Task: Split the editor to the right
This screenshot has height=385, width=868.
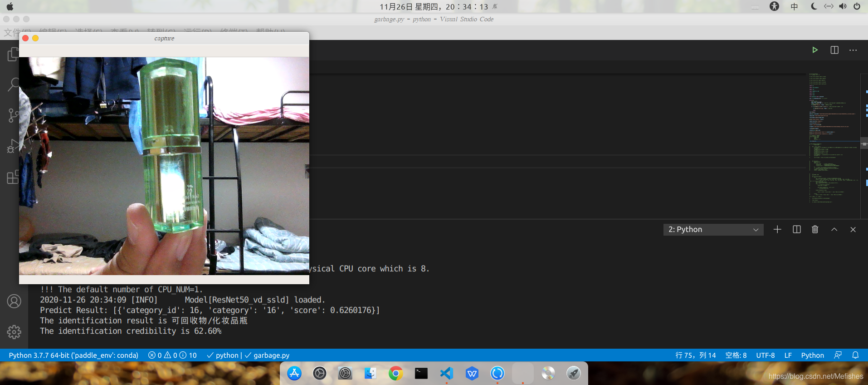Action: [834, 50]
